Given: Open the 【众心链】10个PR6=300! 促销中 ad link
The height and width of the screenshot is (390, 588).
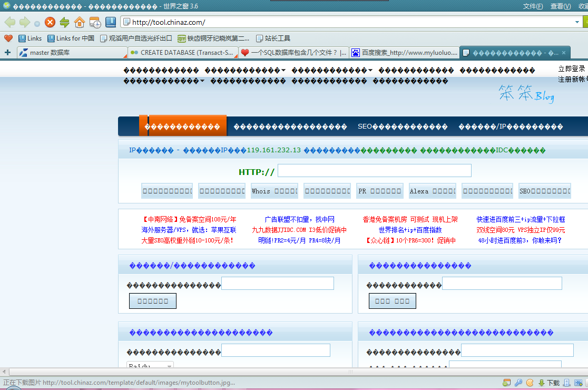Looking at the screenshot, I should click(410, 240).
